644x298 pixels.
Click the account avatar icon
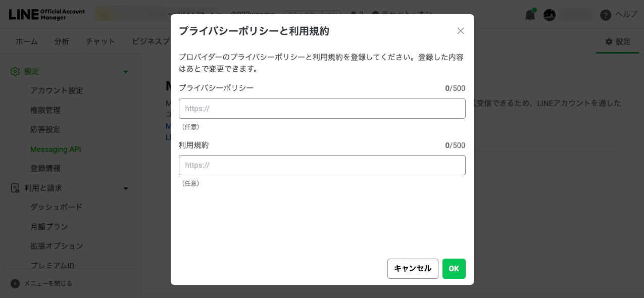point(550,15)
